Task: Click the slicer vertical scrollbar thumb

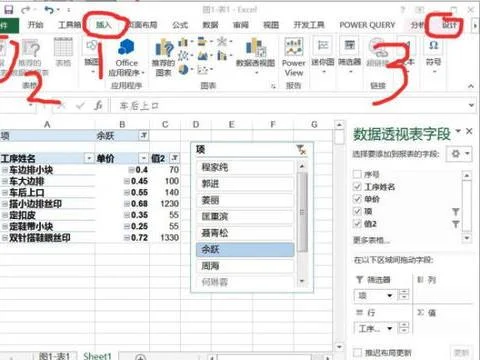Action: 302,212
